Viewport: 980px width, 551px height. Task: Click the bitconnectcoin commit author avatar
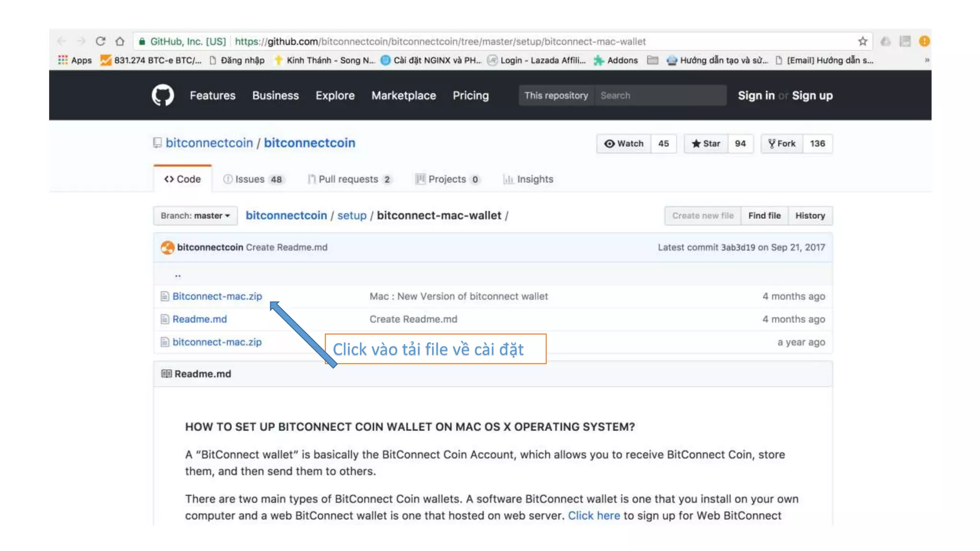(167, 247)
